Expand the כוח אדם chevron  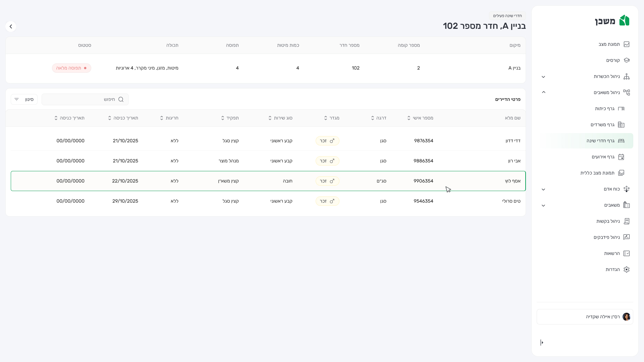[543, 189]
